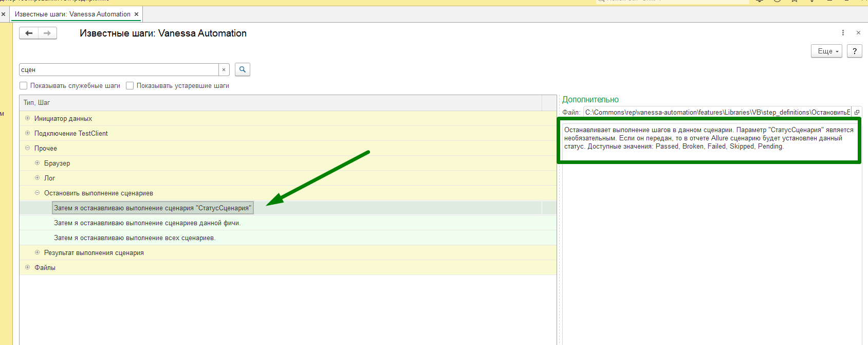Select Остановить выполнение сценариев row
This screenshot has height=345, width=868.
288,193
